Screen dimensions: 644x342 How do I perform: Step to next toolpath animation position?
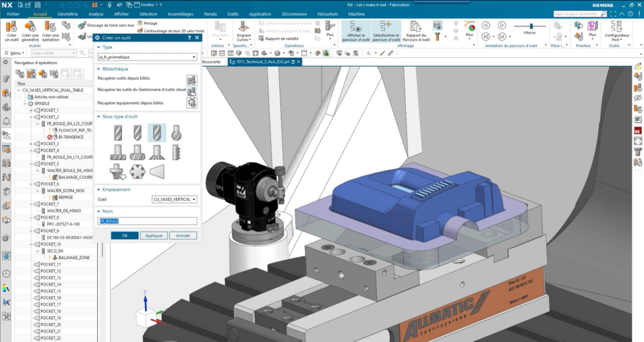pyautogui.click(x=502, y=37)
